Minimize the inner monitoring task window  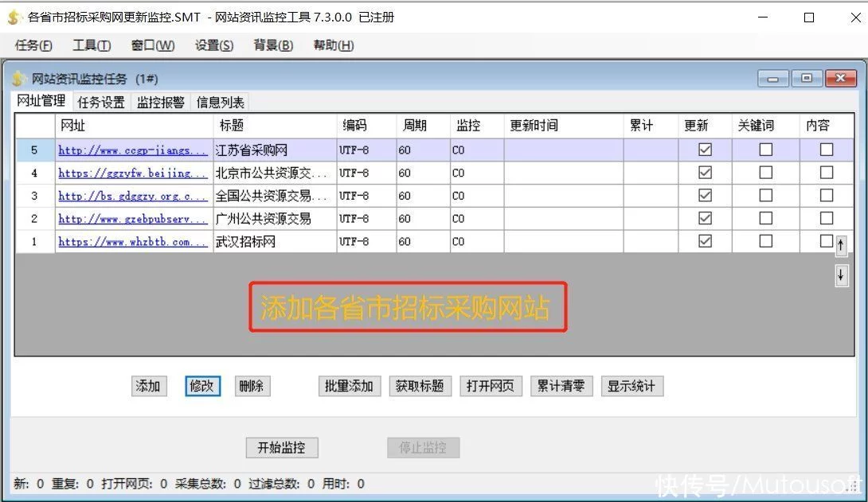[772, 79]
